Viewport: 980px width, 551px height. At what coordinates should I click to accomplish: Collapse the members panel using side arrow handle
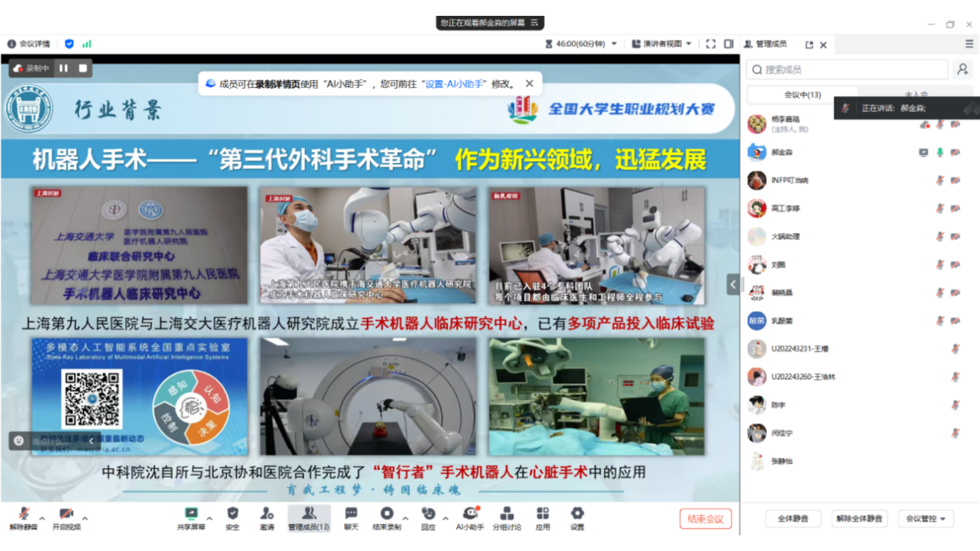733,285
